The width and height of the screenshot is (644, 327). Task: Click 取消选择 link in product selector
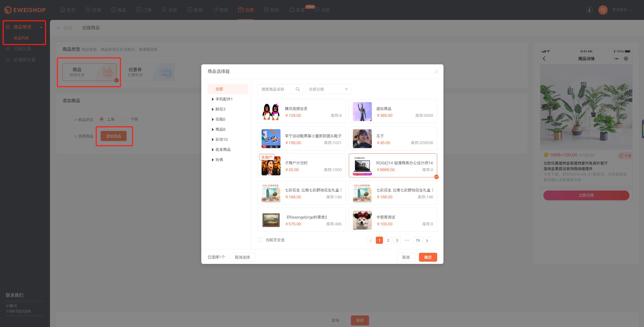click(x=242, y=257)
